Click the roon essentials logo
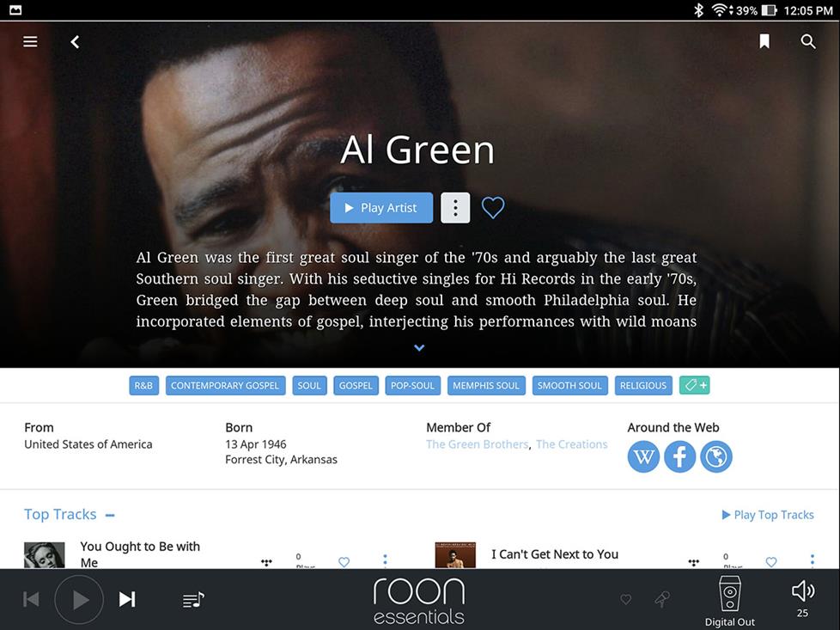Screen dimensions: 840x630 click(419, 601)
